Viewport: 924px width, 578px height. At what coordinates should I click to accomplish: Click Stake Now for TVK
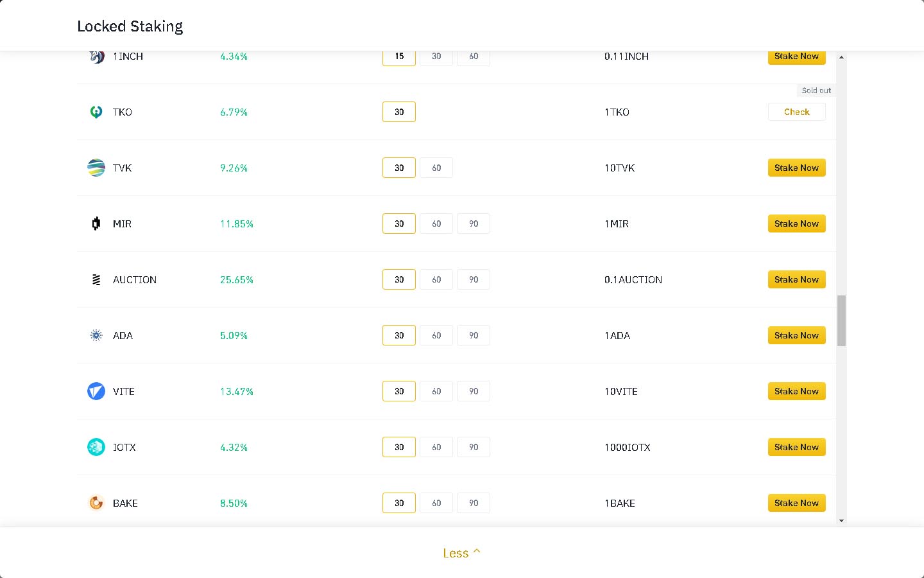click(x=796, y=168)
